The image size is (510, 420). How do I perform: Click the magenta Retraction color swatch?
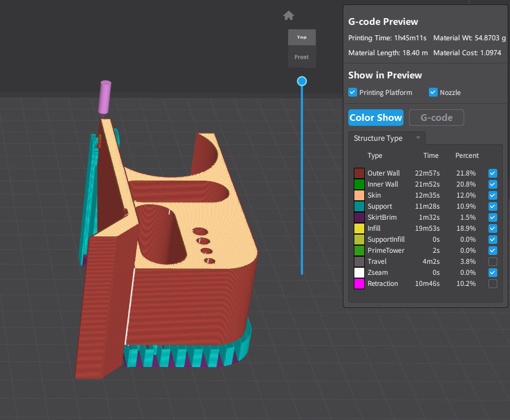359,284
